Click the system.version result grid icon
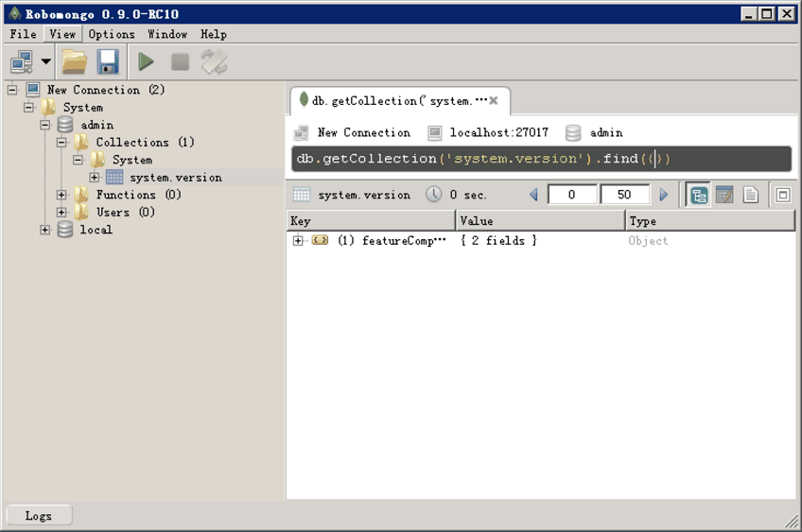This screenshot has height=532, width=802. (x=302, y=195)
